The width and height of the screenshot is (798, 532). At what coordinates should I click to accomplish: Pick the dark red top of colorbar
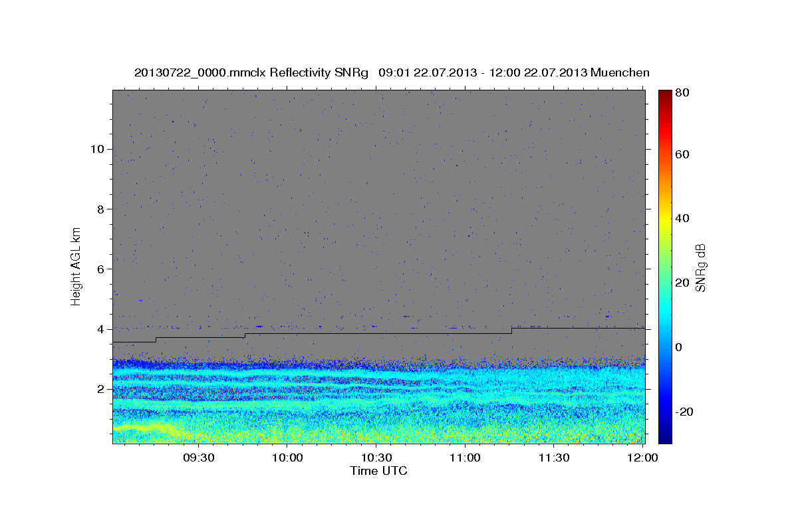point(664,94)
